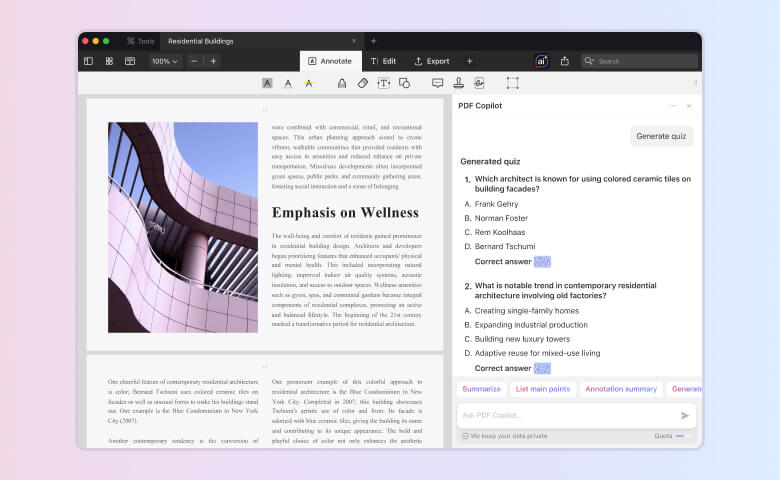Choose the text box tool

(384, 83)
